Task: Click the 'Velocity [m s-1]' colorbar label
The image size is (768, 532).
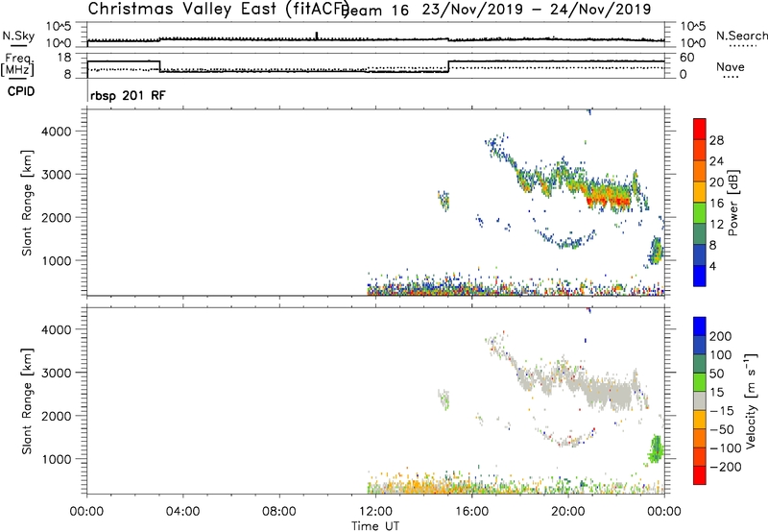Action: (751, 400)
